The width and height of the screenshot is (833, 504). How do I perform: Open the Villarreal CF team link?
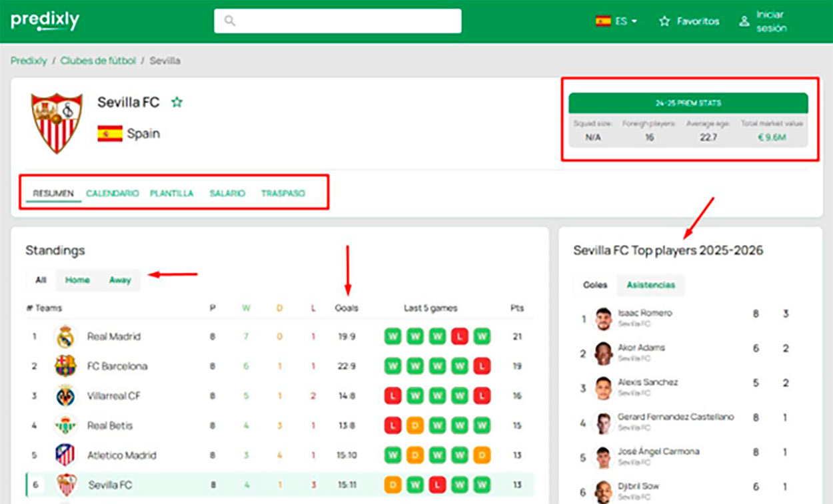pos(114,396)
